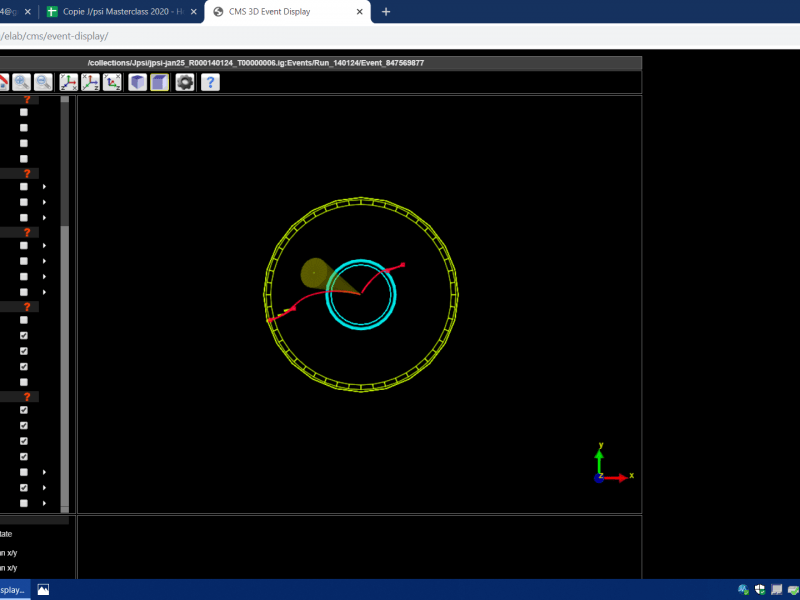The image size is (800, 600).
Task: Open a new browser tab with plus button
Action: coord(386,12)
